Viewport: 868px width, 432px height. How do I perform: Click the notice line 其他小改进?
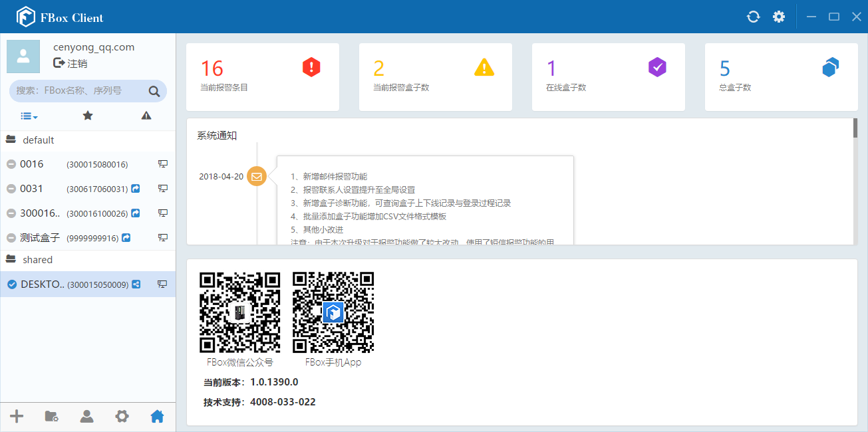317,229
